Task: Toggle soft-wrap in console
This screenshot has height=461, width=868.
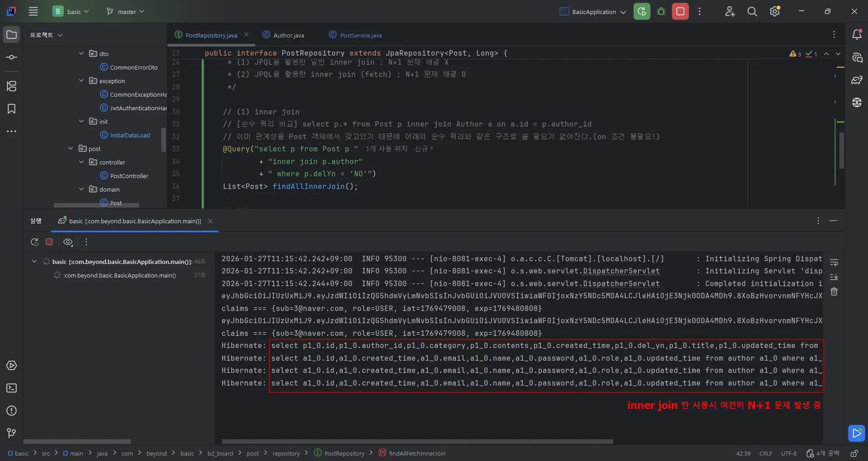Action: (834, 262)
